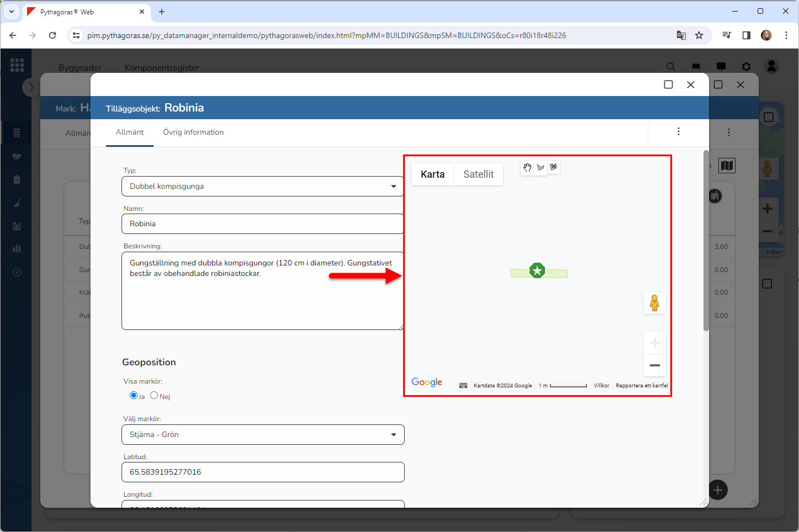Select the Ja radio button
This screenshot has height=532, width=799.
pos(134,395)
